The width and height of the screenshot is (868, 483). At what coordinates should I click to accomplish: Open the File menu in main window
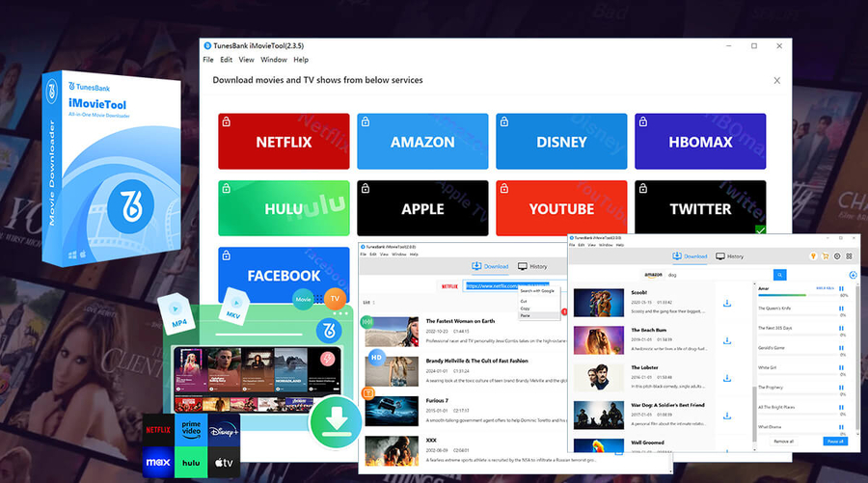point(208,60)
